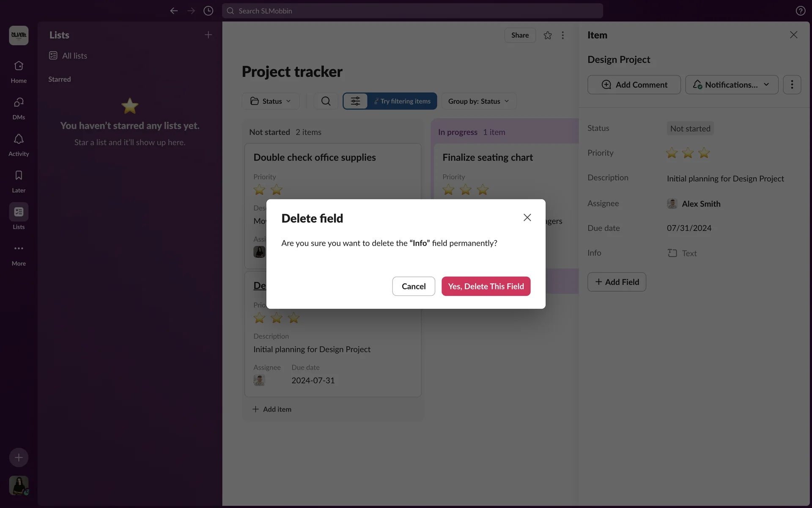Viewport: 812px width, 508px height.
Task: Expand the Status view dropdown
Action: (x=271, y=101)
